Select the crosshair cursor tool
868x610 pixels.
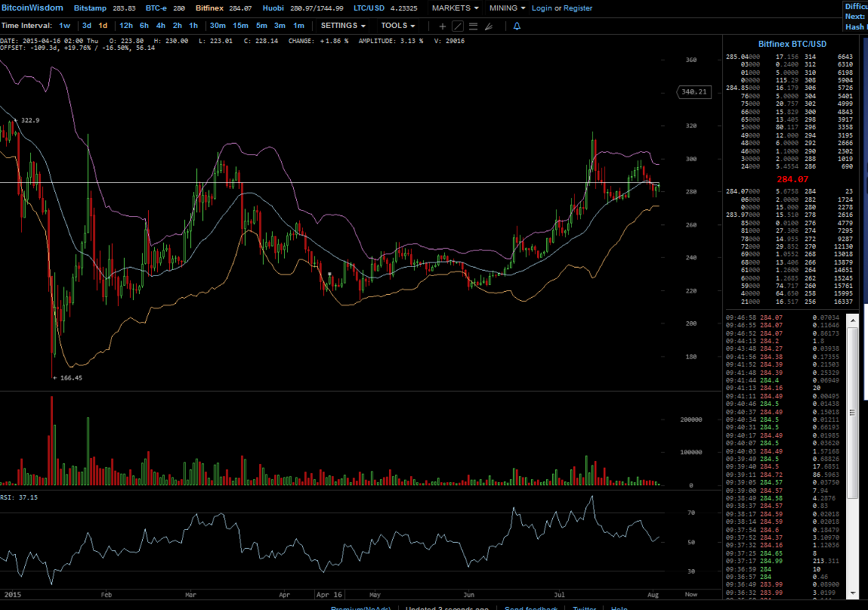(x=442, y=26)
